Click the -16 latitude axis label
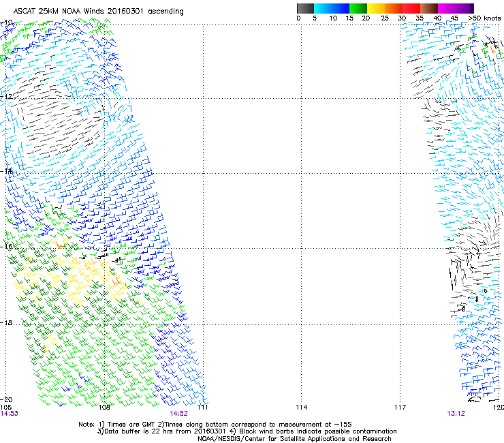 point(6,247)
